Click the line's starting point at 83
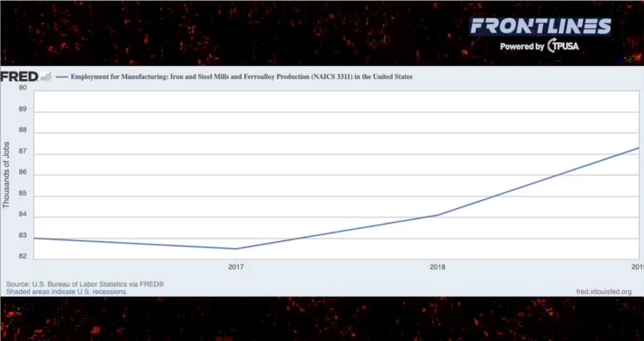Image resolution: width=644 pixels, height=341 pixels. 35,238
